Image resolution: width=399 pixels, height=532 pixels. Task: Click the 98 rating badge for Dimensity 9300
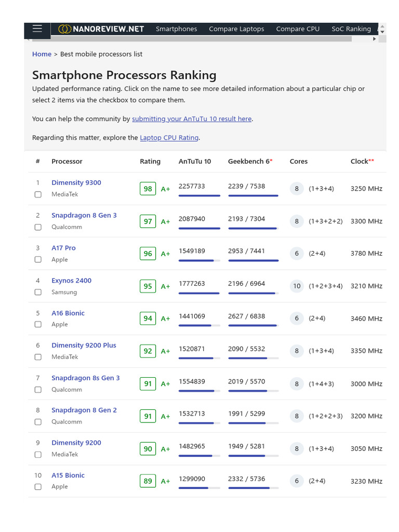tap(148, 189)
